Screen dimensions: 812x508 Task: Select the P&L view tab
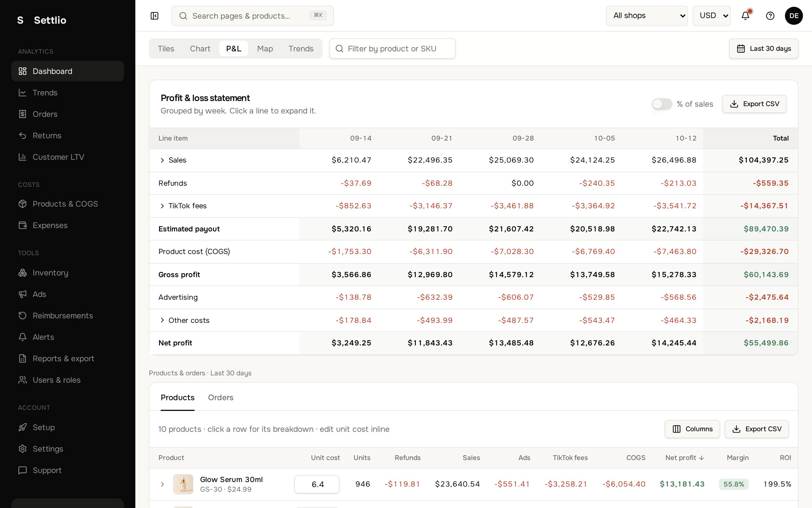coord(233,49)
